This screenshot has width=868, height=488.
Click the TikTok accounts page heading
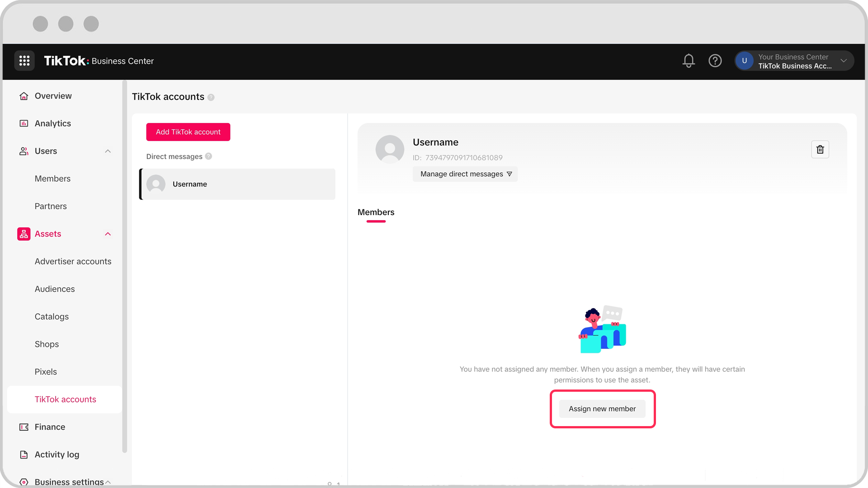pos(168,97)
